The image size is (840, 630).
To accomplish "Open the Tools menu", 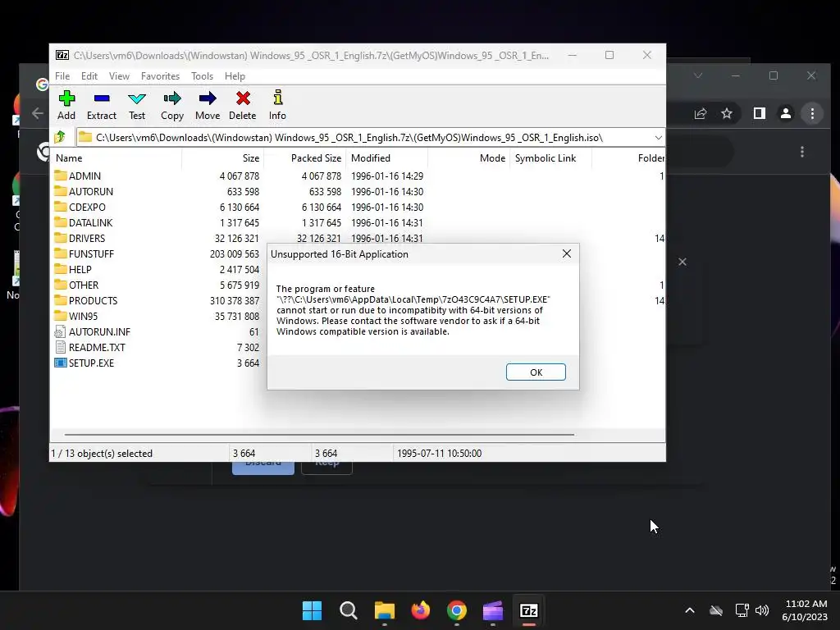I will [x=202, y=76].
